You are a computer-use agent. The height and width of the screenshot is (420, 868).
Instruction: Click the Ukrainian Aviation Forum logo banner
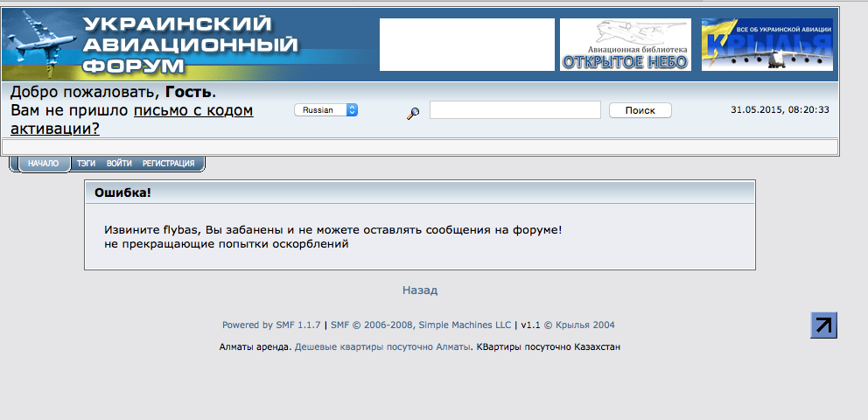click(x=153, y=44)
